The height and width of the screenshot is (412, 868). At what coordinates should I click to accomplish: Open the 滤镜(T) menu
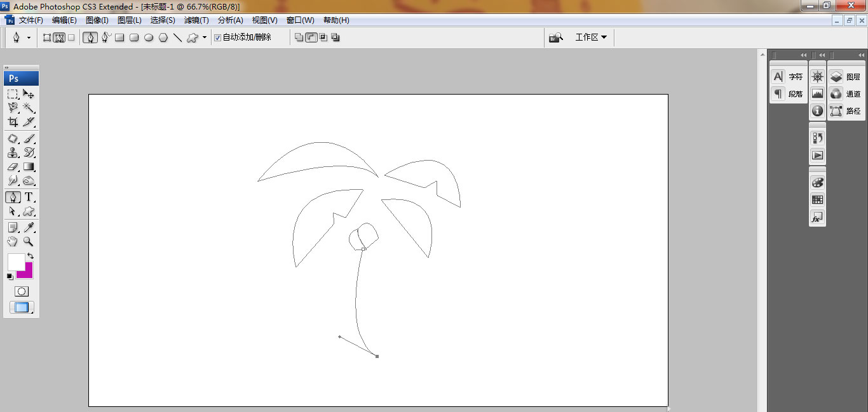point(196,20)
